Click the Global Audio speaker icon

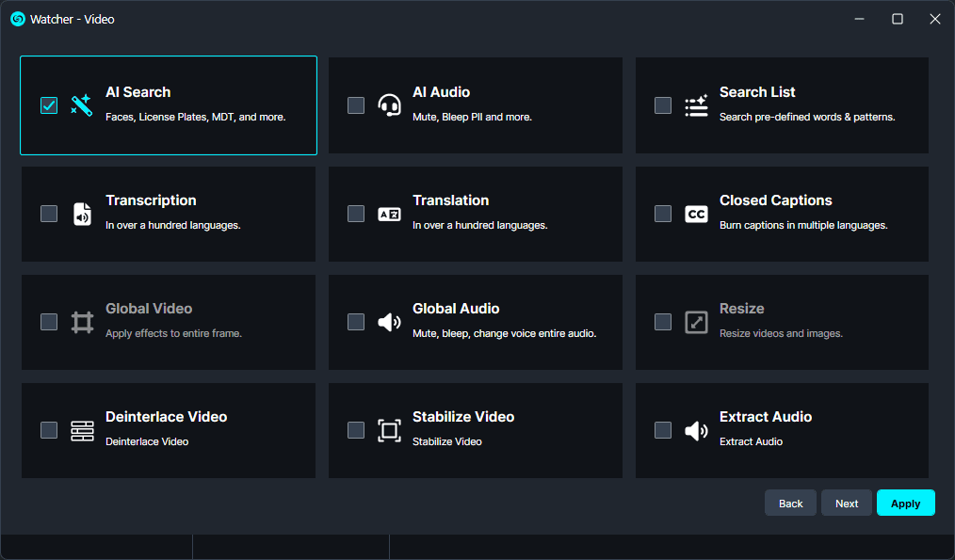[389, 322]
